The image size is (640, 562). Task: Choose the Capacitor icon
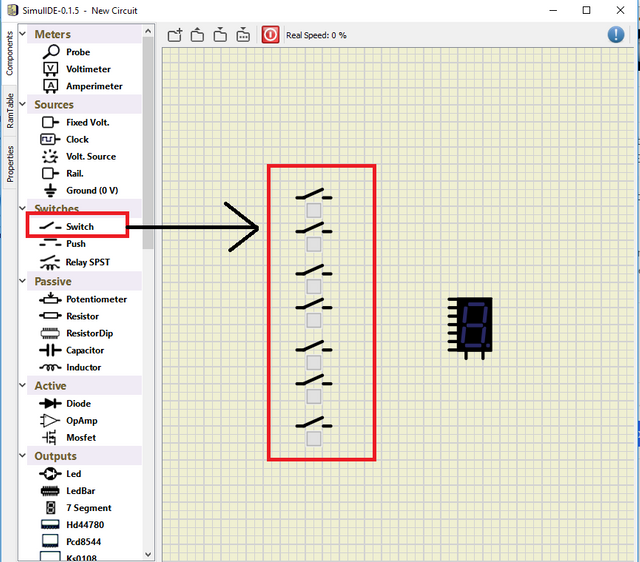[50, 350]
